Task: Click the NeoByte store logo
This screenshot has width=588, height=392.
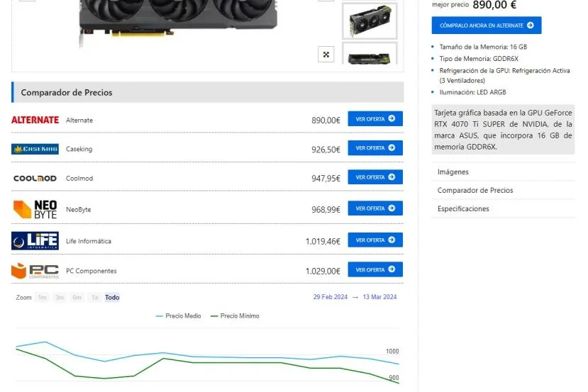Action: click(x=35, y=209)
